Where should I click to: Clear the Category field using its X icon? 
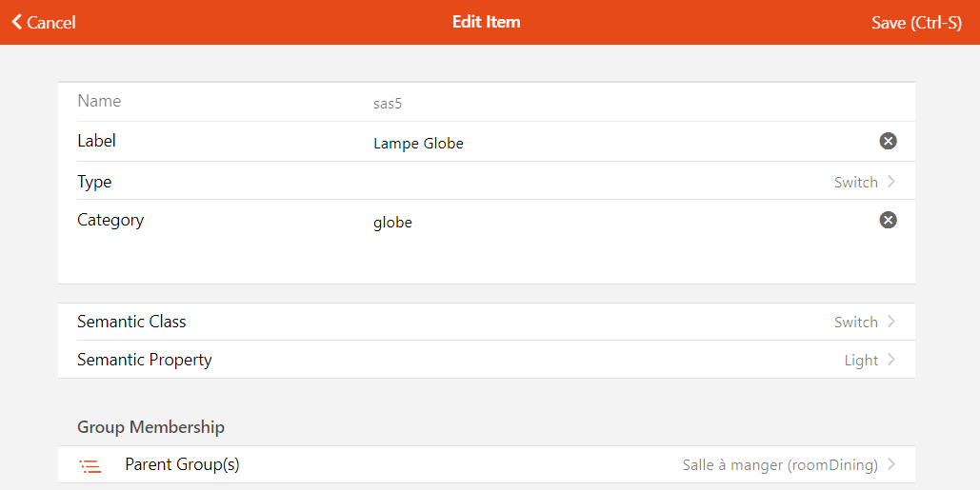pos(888,220)
